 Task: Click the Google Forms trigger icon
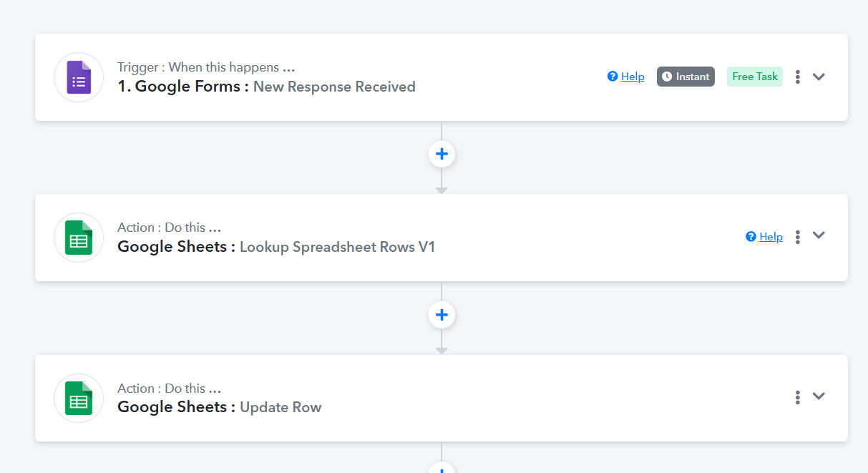[79, 77]
